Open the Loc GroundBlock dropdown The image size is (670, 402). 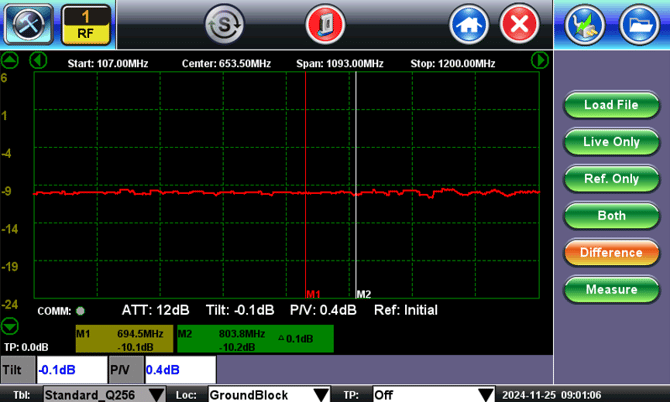269,395
